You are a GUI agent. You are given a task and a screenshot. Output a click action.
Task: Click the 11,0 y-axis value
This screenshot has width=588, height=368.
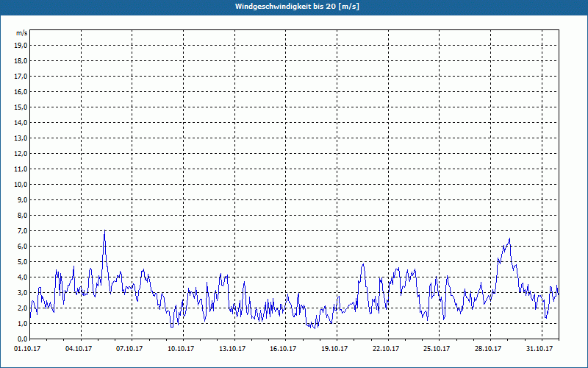pos(21,169)
